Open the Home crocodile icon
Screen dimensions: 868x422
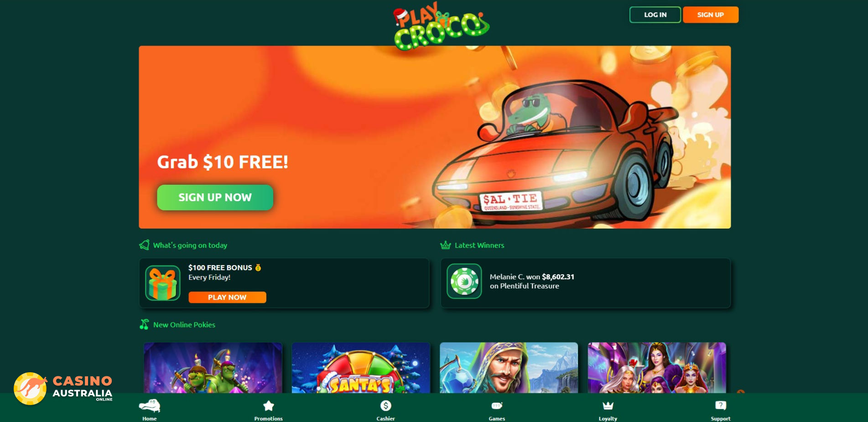tap(150, 406)
